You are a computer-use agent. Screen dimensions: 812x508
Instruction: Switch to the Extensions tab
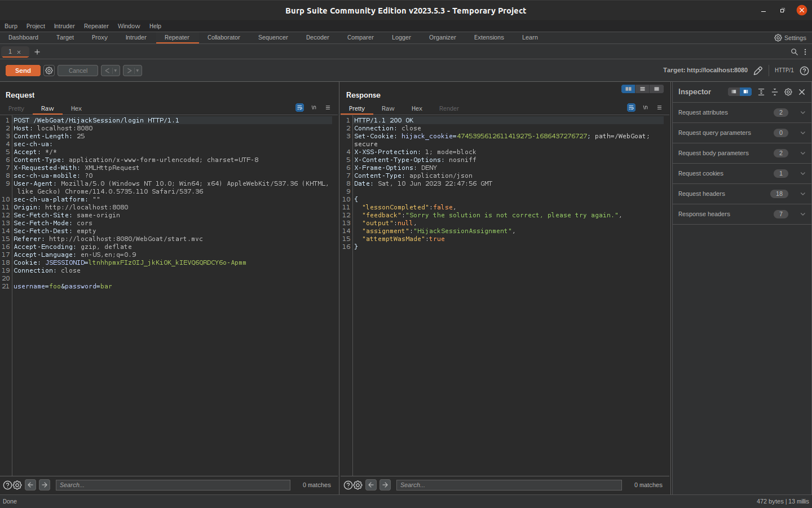click(x=489, y=38)
